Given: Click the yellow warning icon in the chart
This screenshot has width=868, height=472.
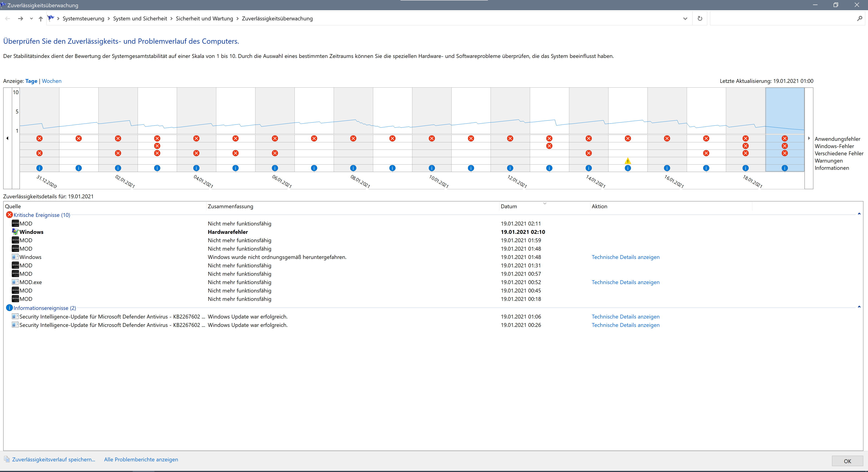Looking at the screenshot, I should (627, 161).
